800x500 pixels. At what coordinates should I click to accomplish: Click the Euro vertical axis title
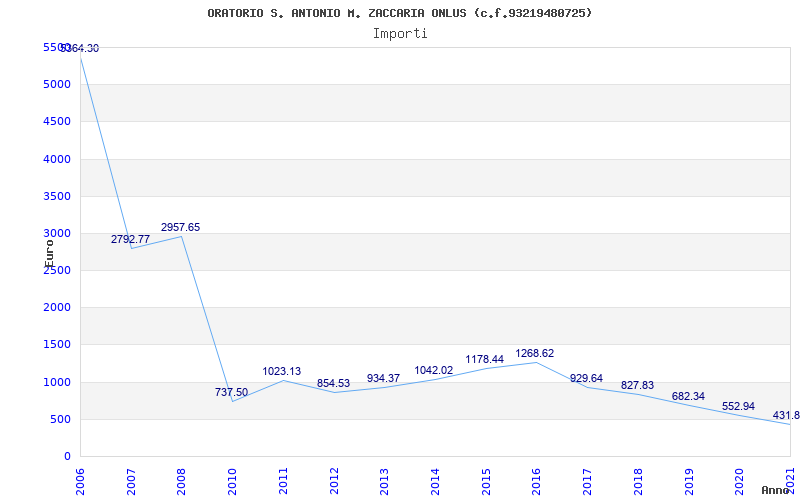49,254
